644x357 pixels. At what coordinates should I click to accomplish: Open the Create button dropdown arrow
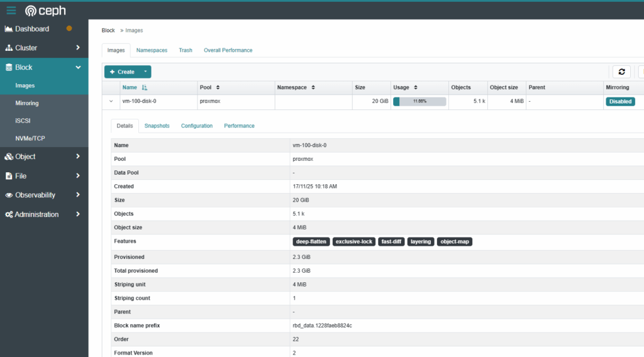(x=145, y=72)
